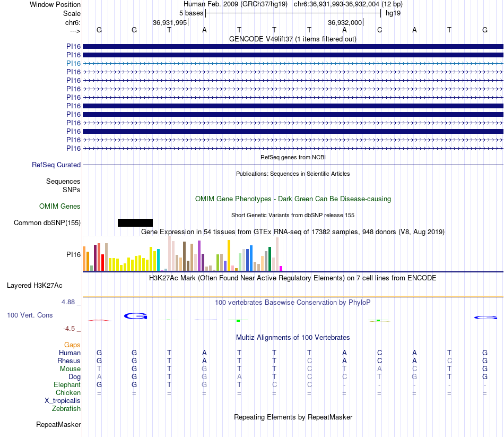Viewport: 504px width, 437px height.
Task: Click the 36,932,000 coordinate marker
Action: click(x=345, y=22)
